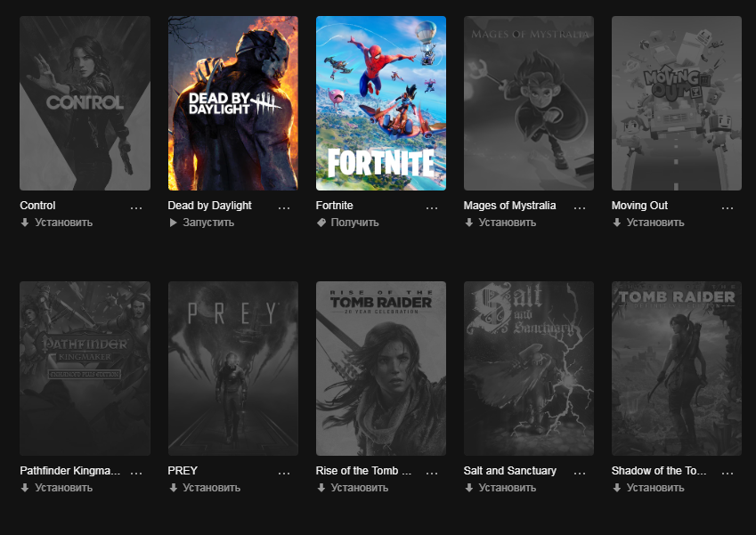This screenshot has height=535, width=756.
Task: Open the Fortnite cover art
Action: tap(381, 103)
